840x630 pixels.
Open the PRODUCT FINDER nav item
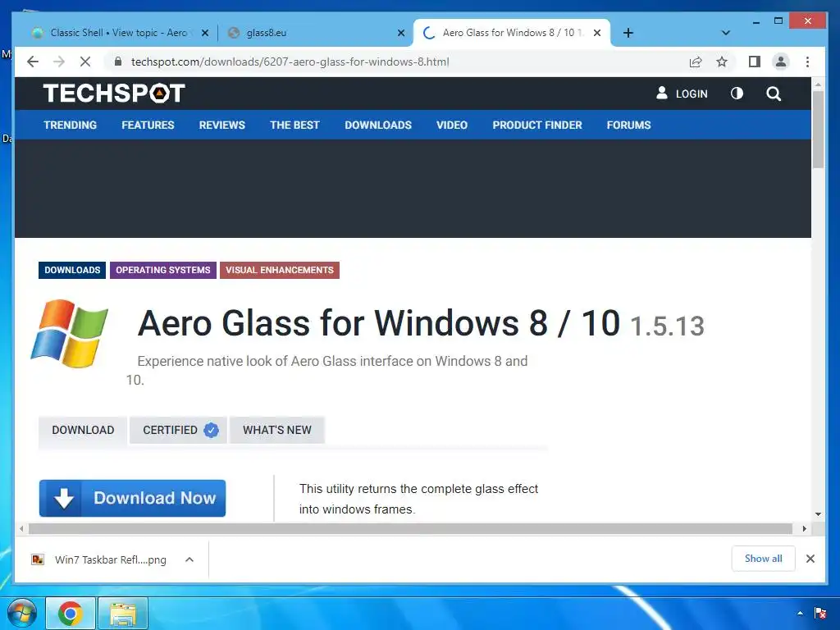tap(537, 125)
